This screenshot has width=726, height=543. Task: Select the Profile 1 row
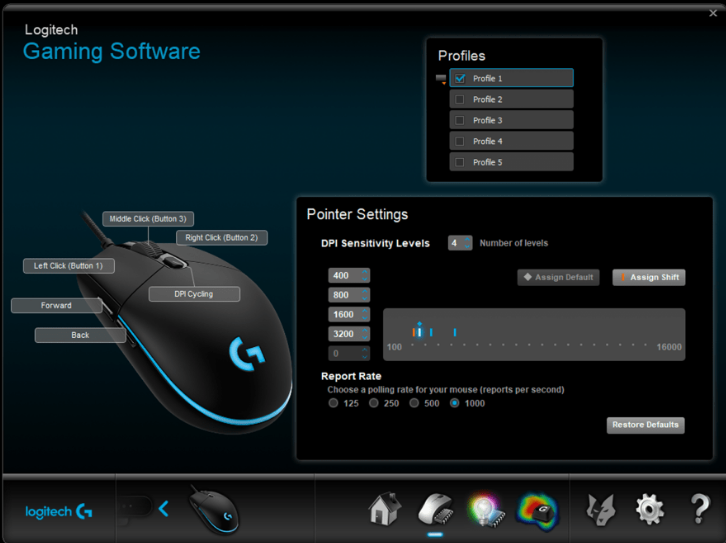(x=511, y=78)
